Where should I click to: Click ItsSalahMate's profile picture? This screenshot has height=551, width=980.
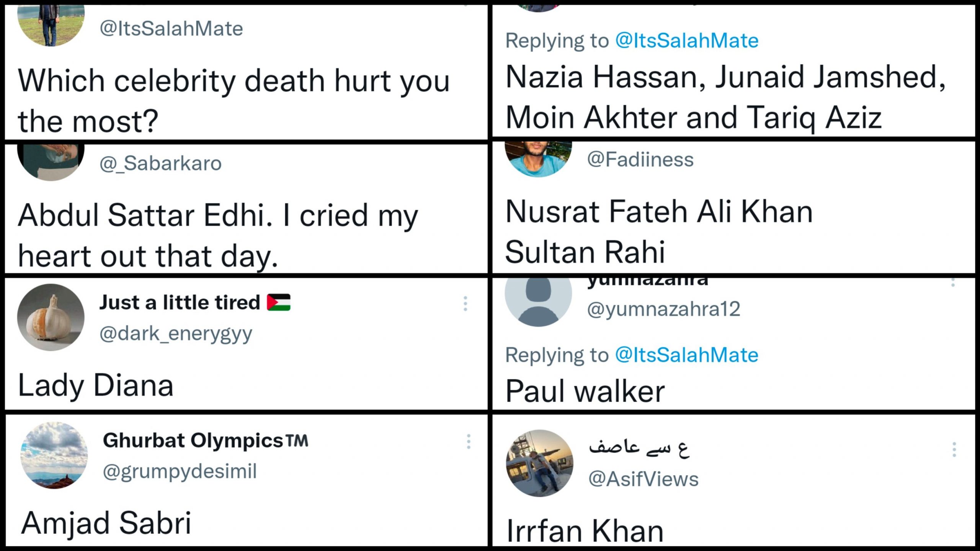pyautogui.click(x=51, y=25)
